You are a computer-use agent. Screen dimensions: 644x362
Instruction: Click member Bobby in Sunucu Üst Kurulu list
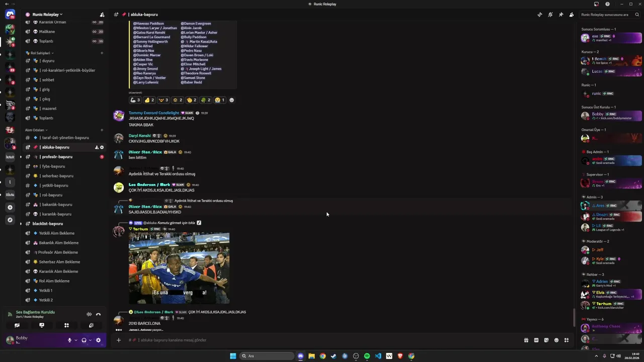[611, 116]
